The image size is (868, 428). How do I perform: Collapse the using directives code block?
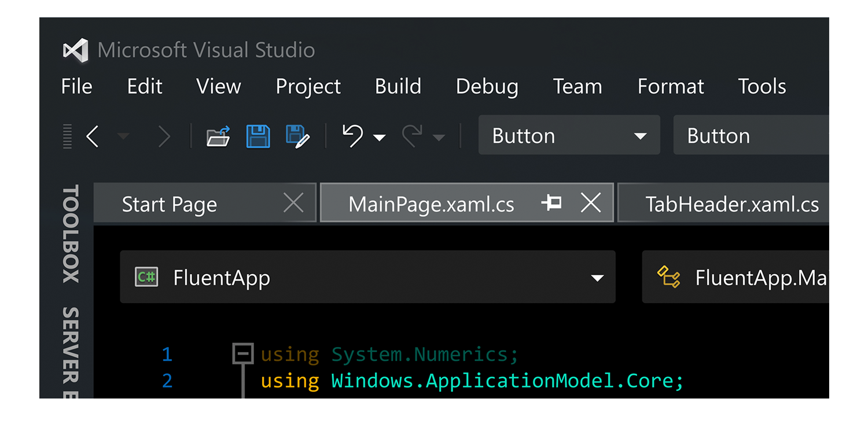tap(243, 353)
